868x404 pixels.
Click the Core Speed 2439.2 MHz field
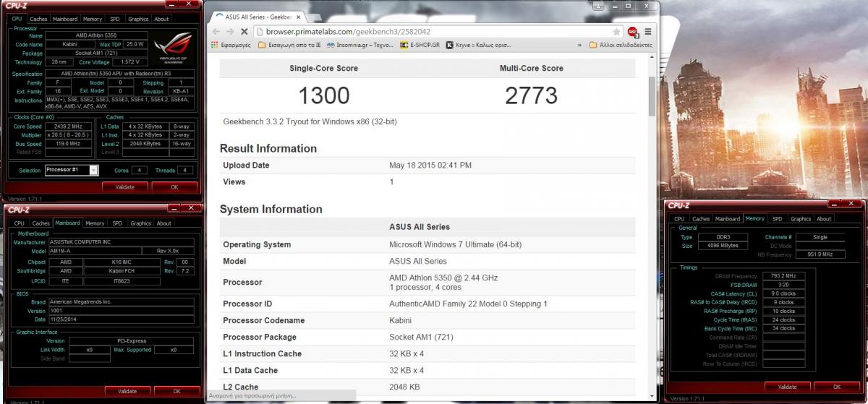point(68,126)
